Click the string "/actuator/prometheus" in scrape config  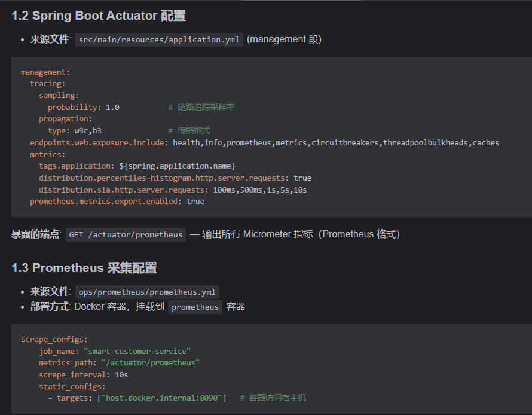151,363
